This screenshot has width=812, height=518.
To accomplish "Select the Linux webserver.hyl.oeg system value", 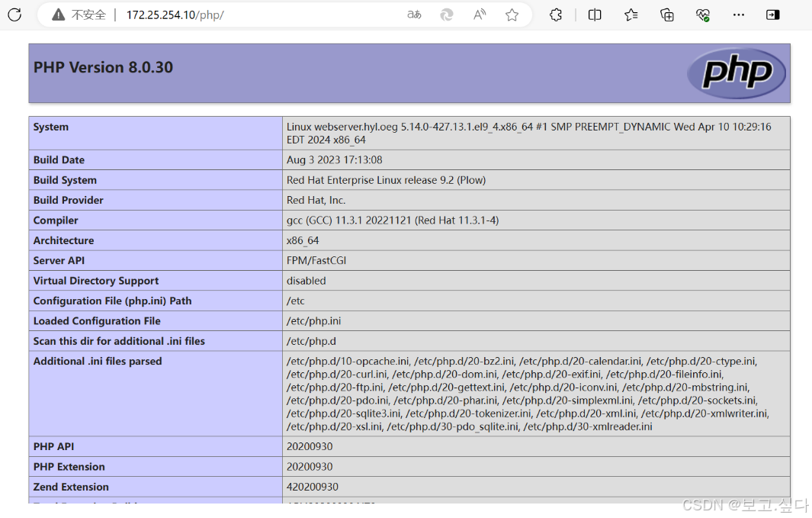I will 528,134.
